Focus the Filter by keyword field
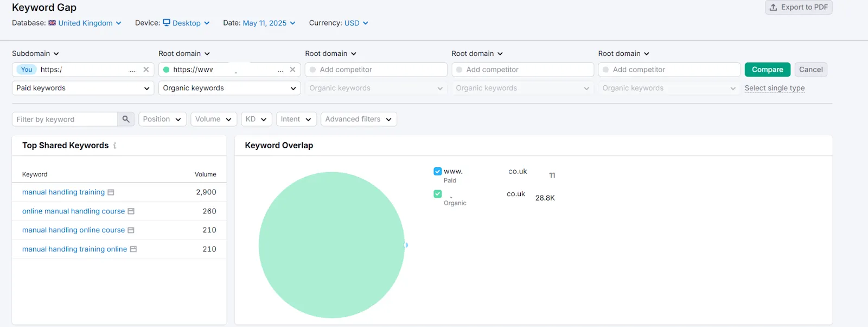This screenshot has height=327, width=868. (x=65, y=119)
